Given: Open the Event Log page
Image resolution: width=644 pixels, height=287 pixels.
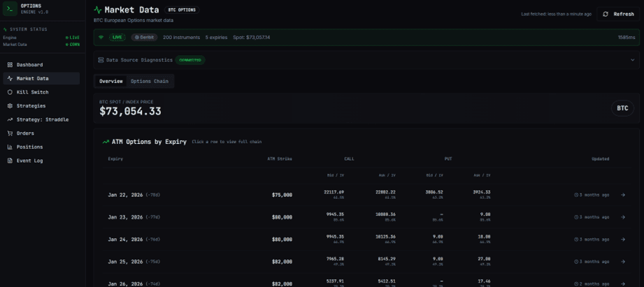Looking at the screenshot, I should click(41, 161).
